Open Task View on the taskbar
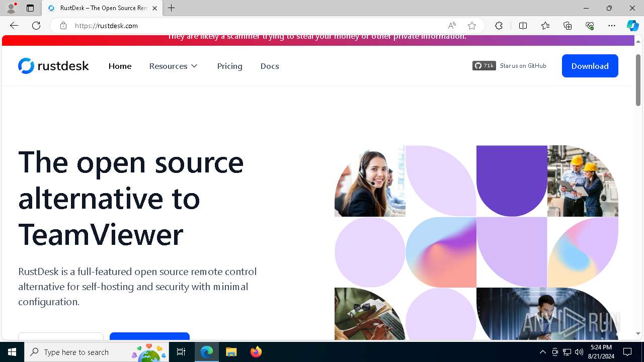The height and width of the screenshot is (362, 644). 181,352
